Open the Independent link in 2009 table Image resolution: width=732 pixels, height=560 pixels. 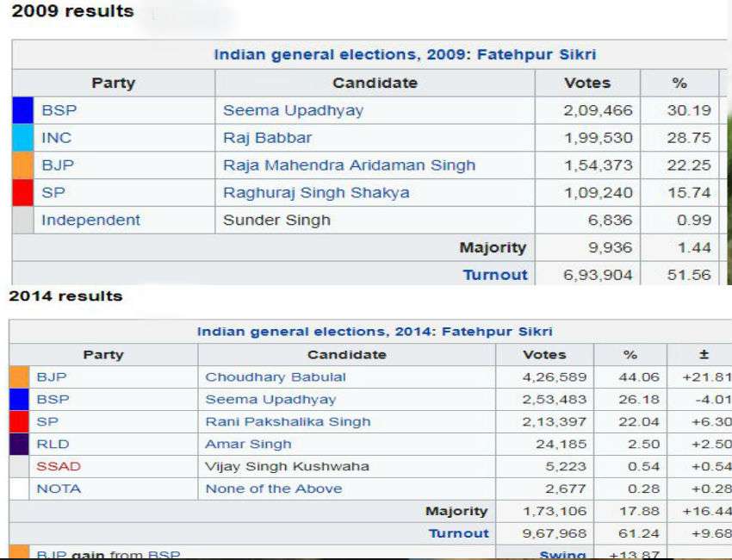tap(90, 220)
